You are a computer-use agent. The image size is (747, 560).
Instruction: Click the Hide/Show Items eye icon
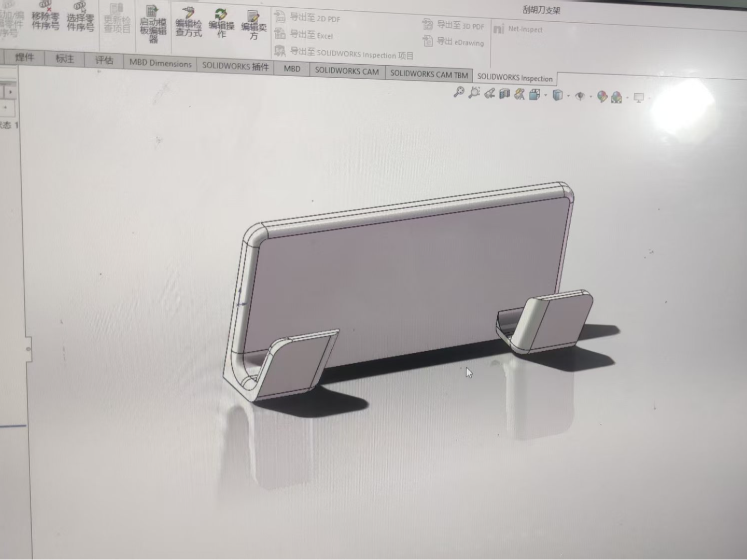pos(580,96)
